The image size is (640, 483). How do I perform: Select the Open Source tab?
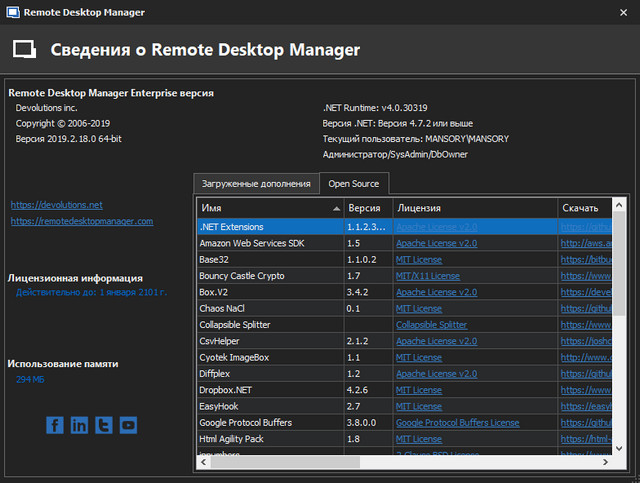click(354, 183)
